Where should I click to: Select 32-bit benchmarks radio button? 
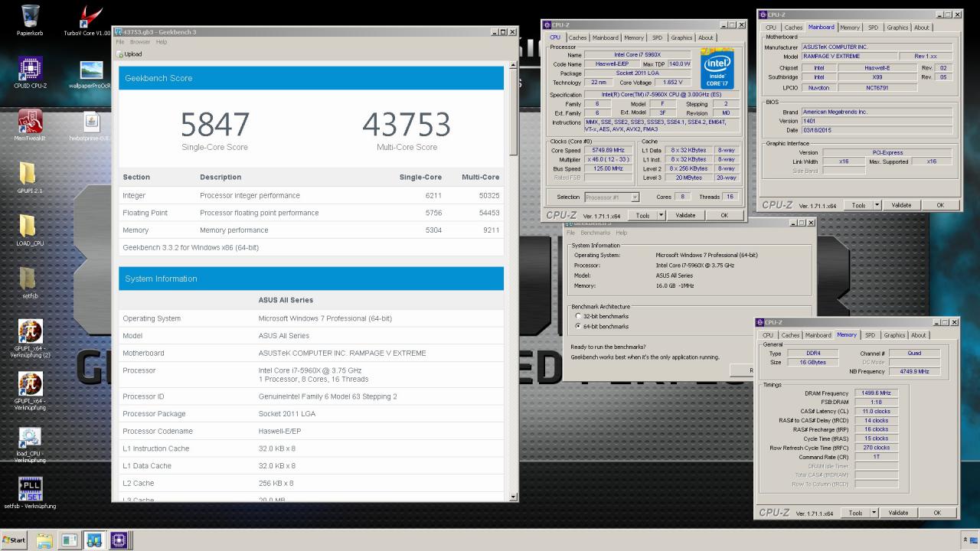(x=578, y=316)
